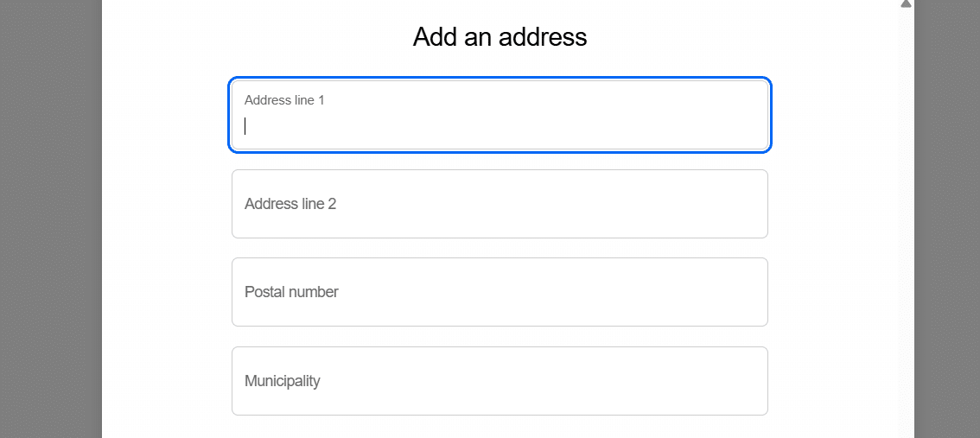This screenshot has height=438, width=980.
Task: Click the right end of the Municipality field
Action: [x=743, y=381]
